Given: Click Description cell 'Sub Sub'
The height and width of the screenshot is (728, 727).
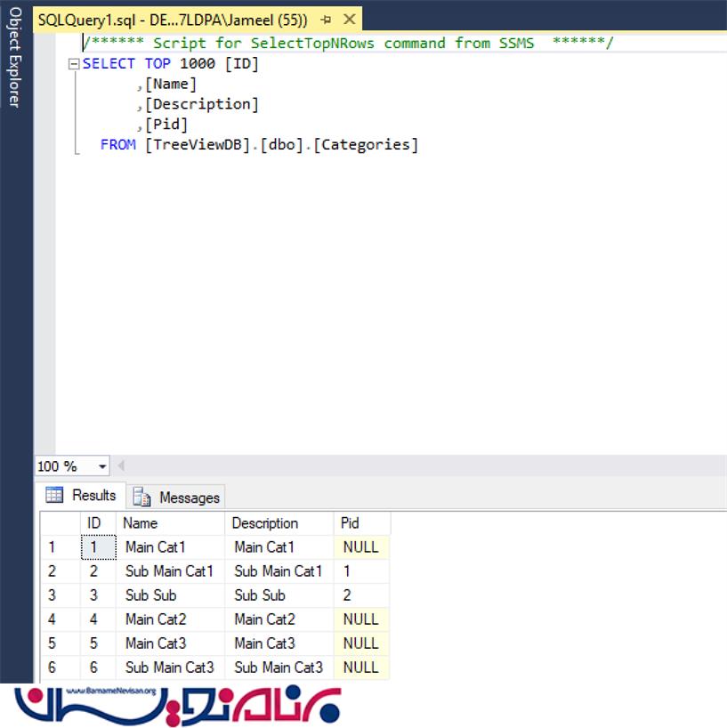Looking at the screenshot, I should (279, 595).
